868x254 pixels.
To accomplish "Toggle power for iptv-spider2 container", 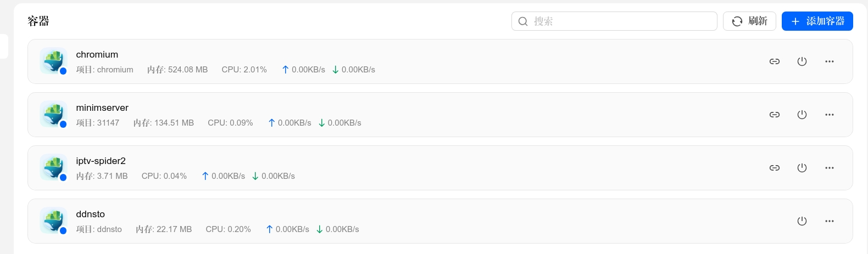I will point(802,168).
